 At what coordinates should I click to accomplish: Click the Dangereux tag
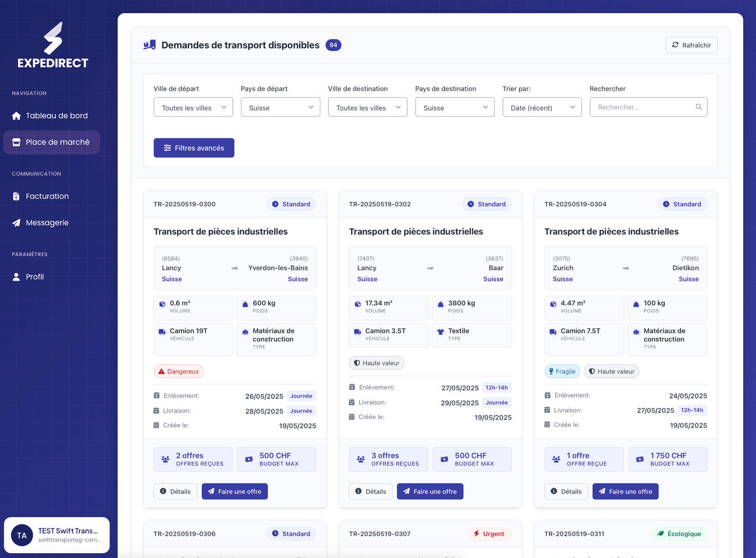coord(179,372)
